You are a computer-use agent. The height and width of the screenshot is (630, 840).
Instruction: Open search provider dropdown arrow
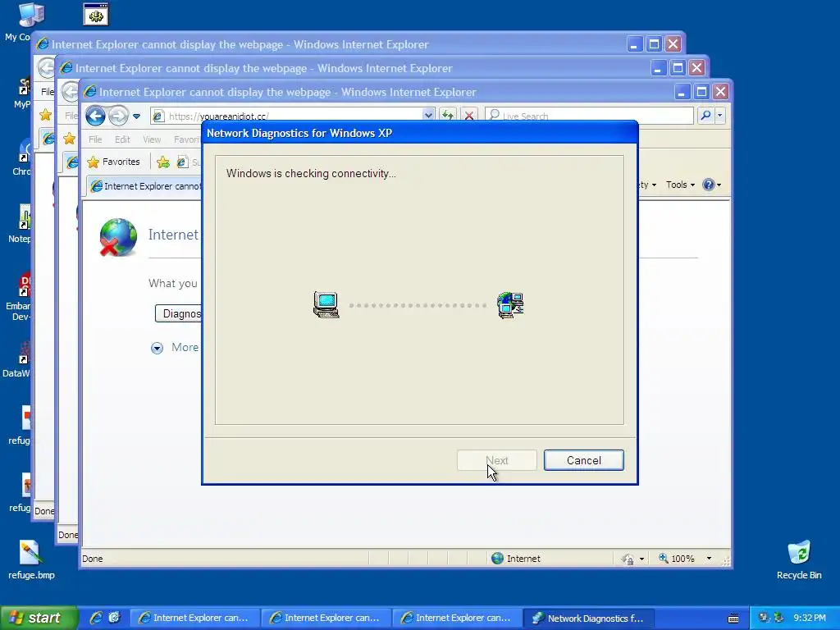point(719,115)
